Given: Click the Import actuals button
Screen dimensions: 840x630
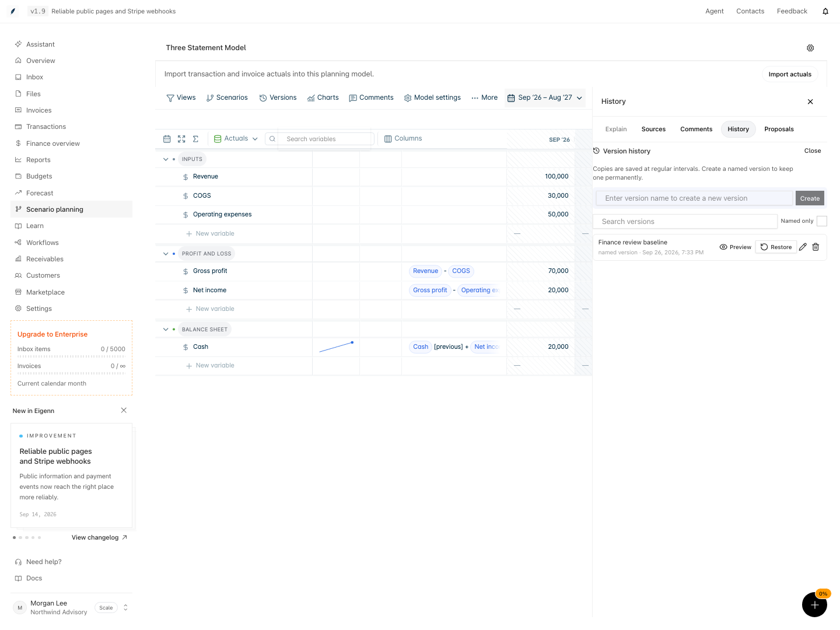Looking at the screenshot, I should [x=790, y=74].
